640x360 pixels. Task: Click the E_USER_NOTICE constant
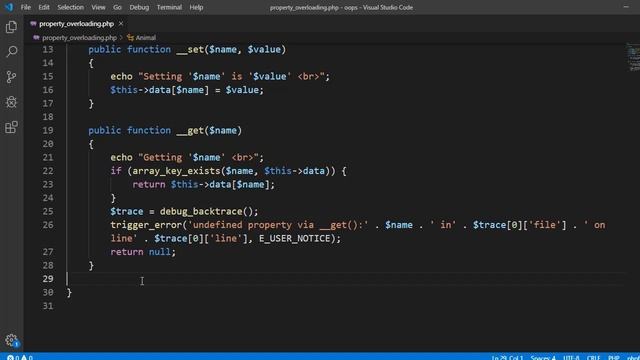pyautogui.click(x=294, y=238)
